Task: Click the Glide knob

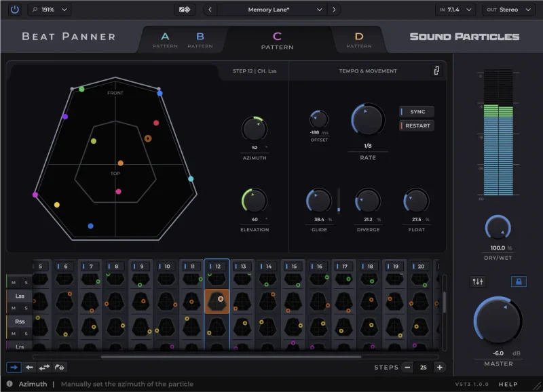Action: click(x=319, y=201)
